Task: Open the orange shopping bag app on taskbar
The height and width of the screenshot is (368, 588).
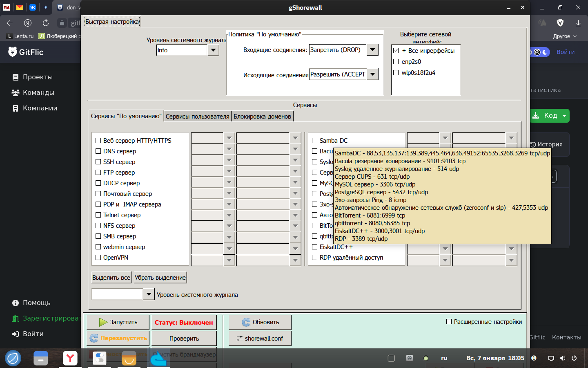Action: point(129,358)
